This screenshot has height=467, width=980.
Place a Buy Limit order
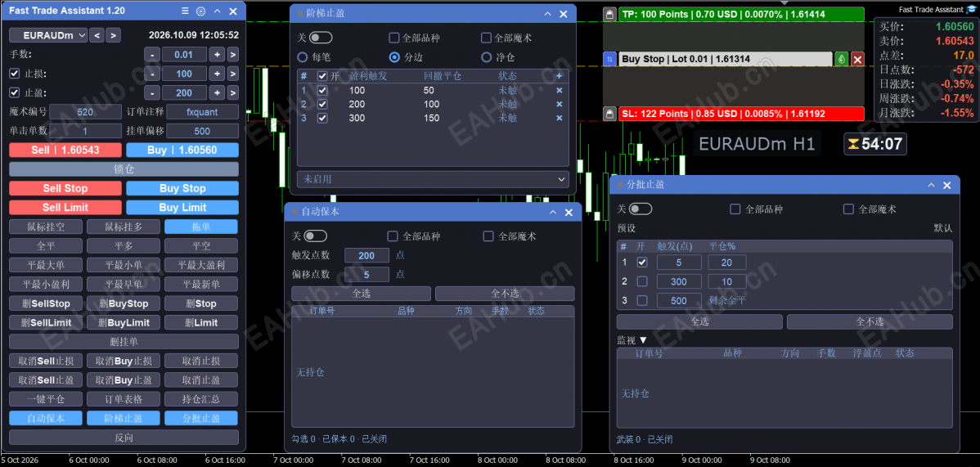pos(182,208)
